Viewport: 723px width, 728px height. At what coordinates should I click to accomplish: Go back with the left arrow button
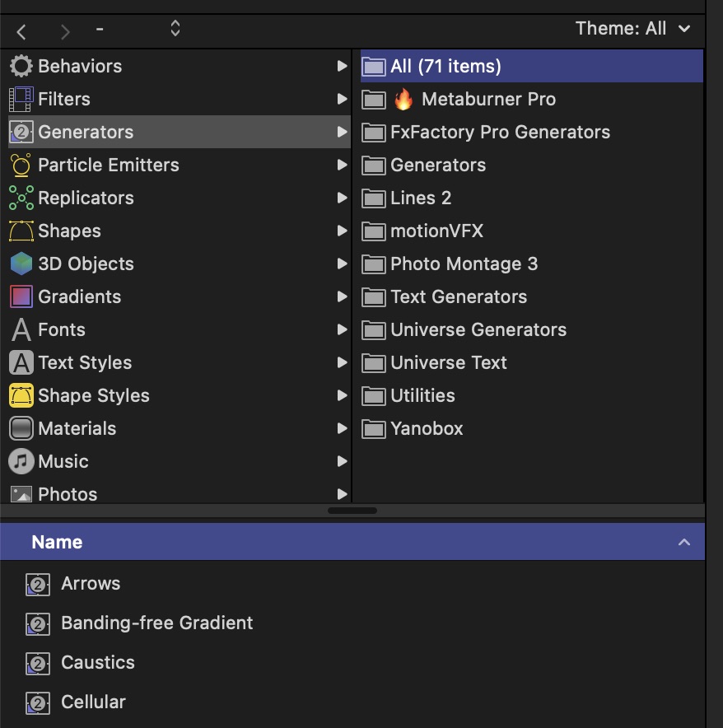click(22, 31)
